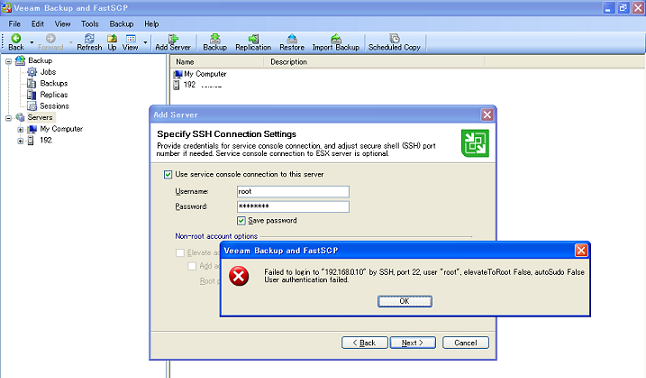The height and width of the screenshot is (378, 646).
Task: Collapse the Backup tree node
Action: point(8,61)
